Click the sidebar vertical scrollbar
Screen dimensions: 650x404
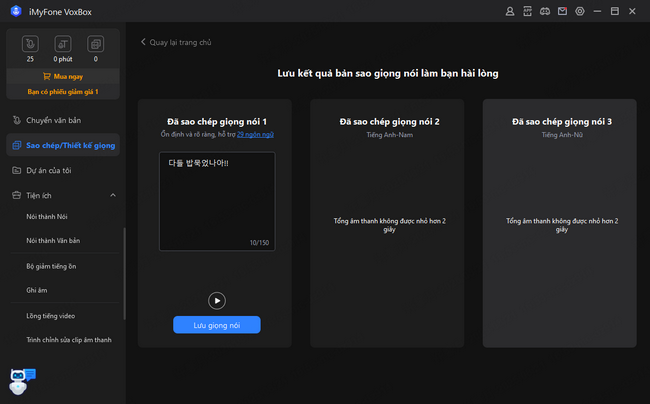[124, 273]
